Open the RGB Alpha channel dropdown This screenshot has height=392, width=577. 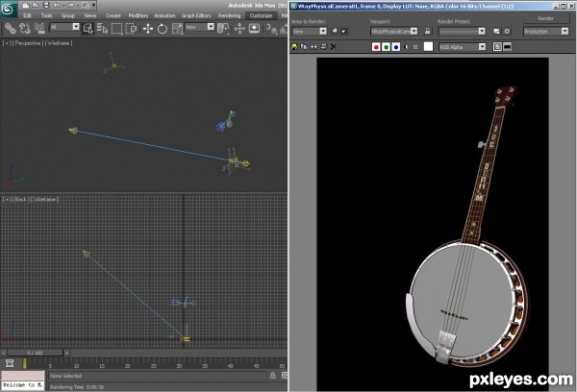(463, 47)
